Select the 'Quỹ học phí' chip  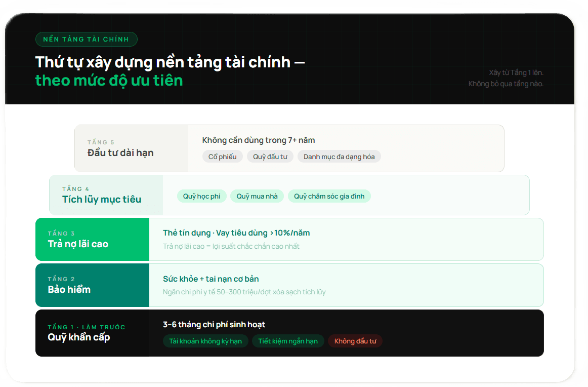202,197
